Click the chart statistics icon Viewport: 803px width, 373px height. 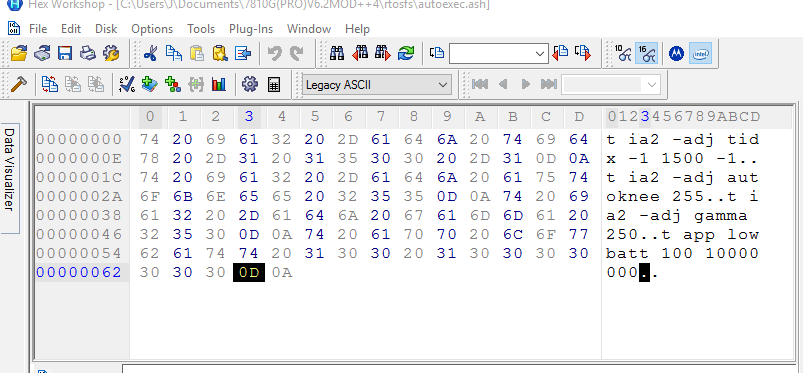[219, 84]
